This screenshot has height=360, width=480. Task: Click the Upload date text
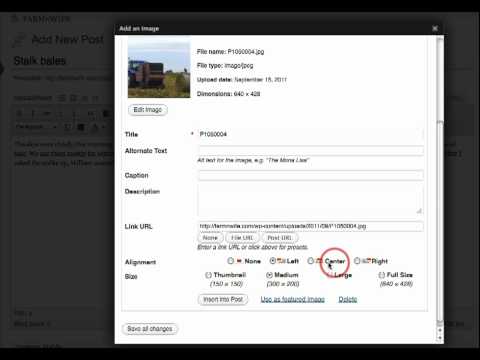[x=242, y=80]
